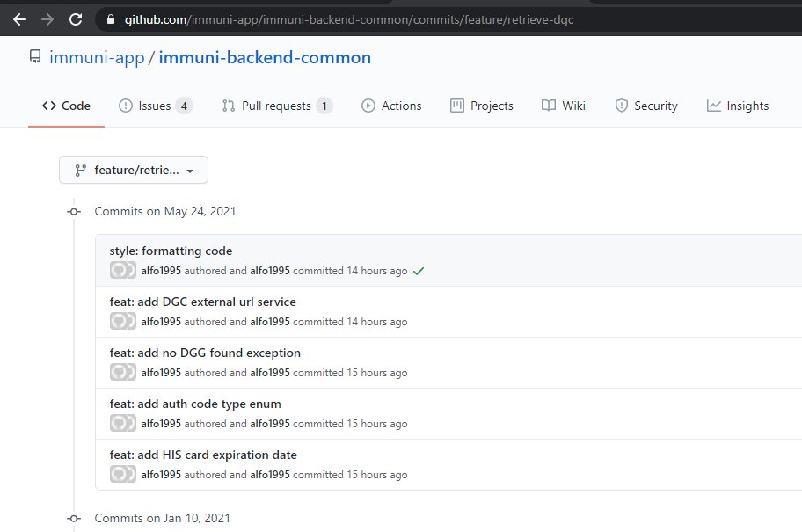Switch to the Code tab

[66, 106]
